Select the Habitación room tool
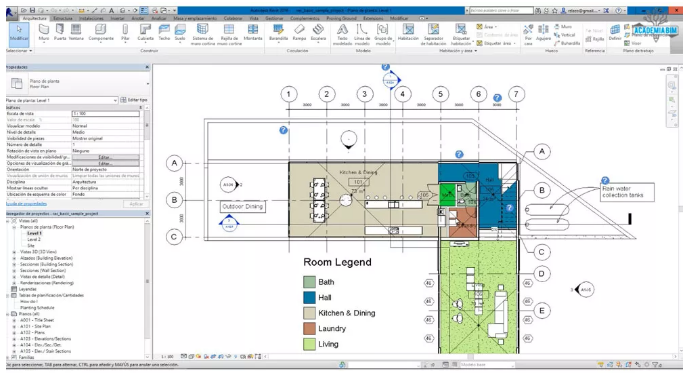 pos(408,33)
